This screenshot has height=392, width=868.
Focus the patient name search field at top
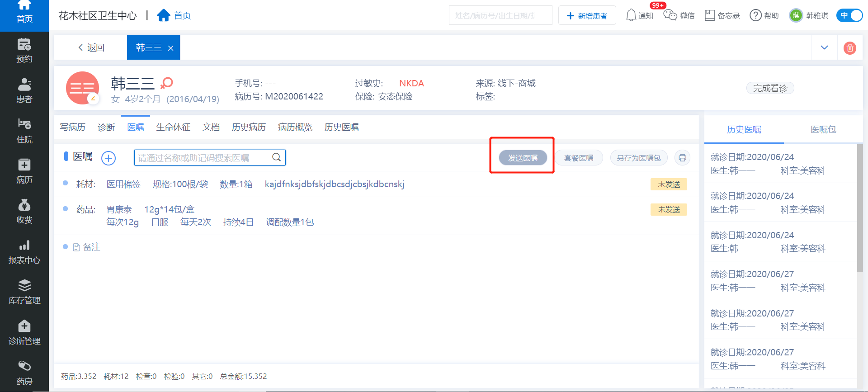(x=500, y=15)
